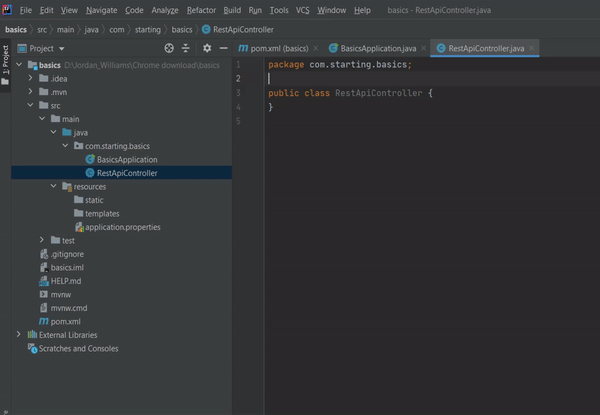Image resolution: width=600 pixels, height=415 pixels.
Task: Switch to the BasicsApplication.java tab
Action: (x=378, y=49)
